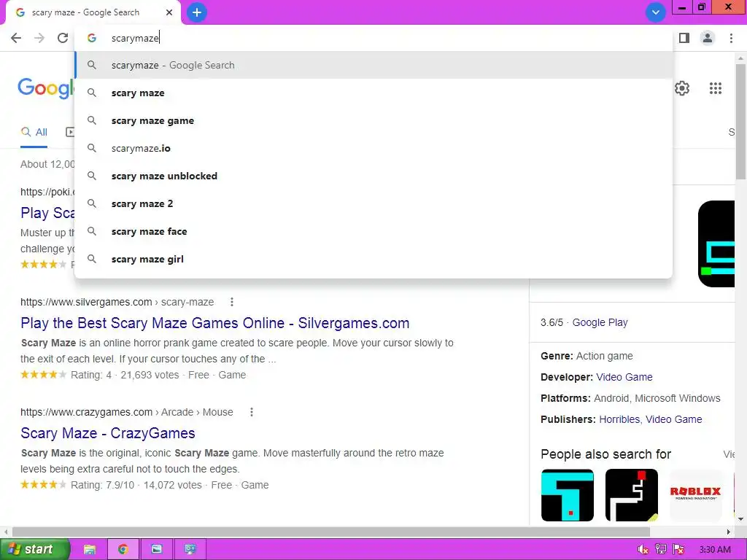Open the black maze thumbnail with white path

pyautogui.click(x=632, y=495)
